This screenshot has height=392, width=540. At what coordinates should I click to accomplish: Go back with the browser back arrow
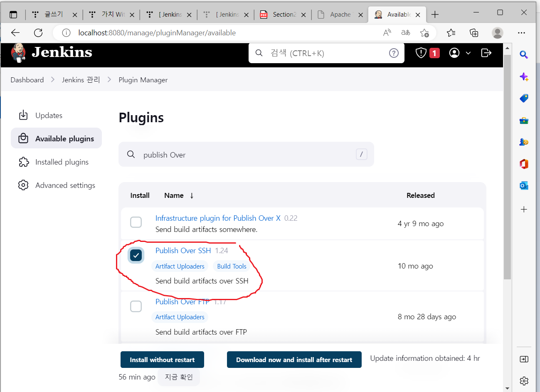point(15,33)
